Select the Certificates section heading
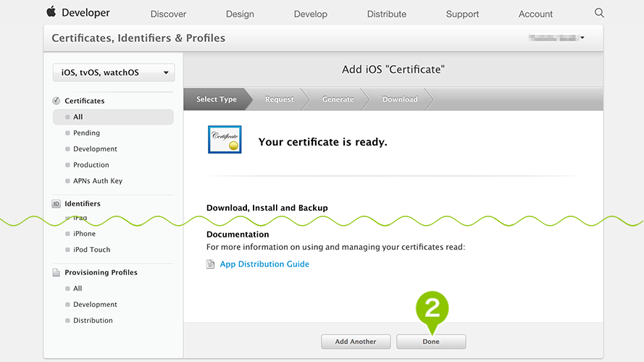Viewport: 644px width, 362px height. point(85,101)
